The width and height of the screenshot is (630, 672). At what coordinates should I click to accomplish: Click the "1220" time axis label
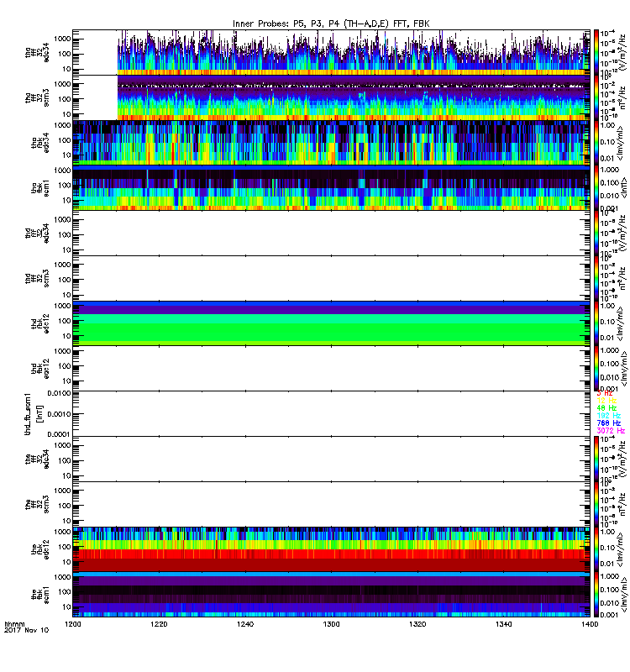pos(159,624)
